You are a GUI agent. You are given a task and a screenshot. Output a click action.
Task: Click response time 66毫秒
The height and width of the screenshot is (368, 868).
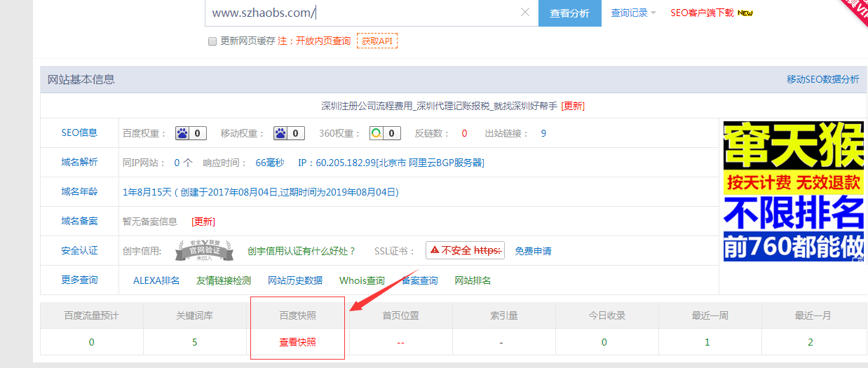(x=270, y=163)
